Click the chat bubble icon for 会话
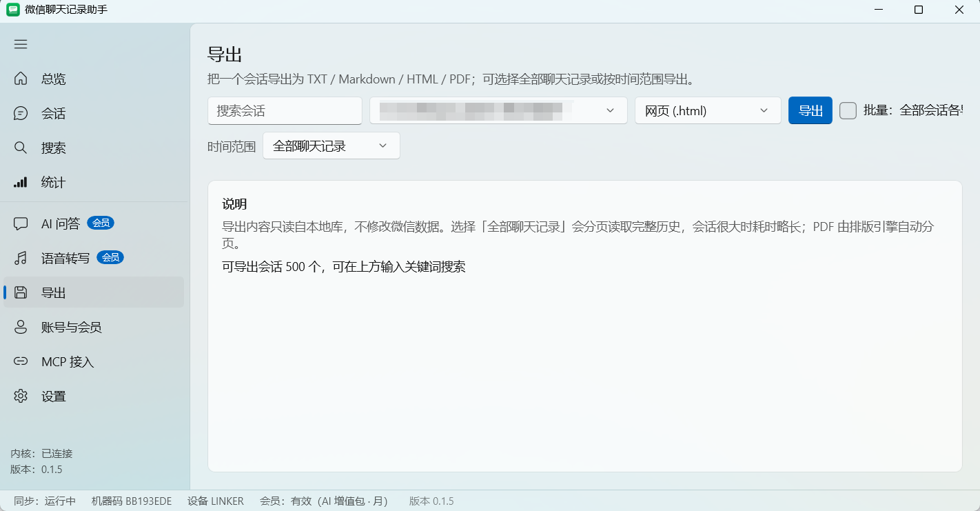The width and height of the screenshot is (980, 511). tap(21, 113)
